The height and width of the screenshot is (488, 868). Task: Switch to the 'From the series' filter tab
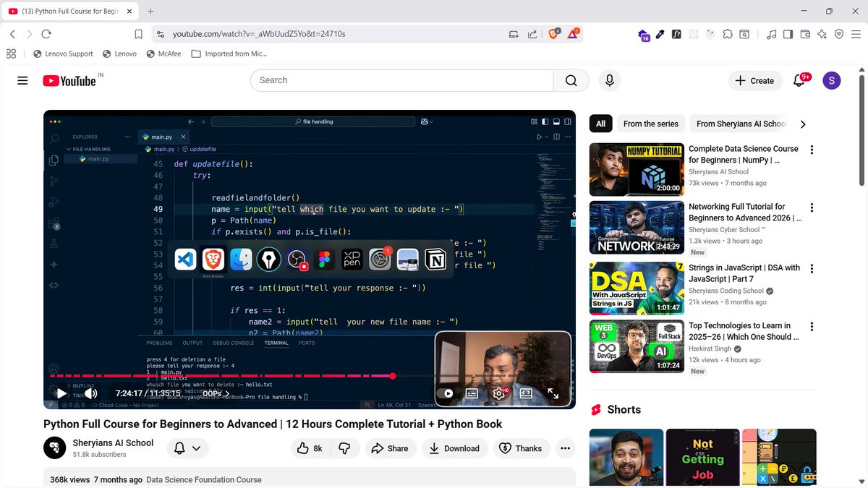tap(650, 124)
